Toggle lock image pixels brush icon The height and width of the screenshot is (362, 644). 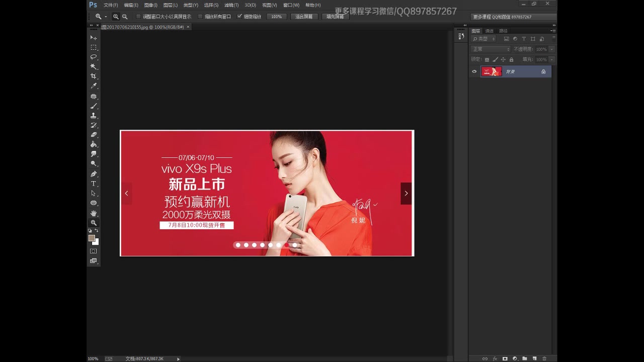495,59
